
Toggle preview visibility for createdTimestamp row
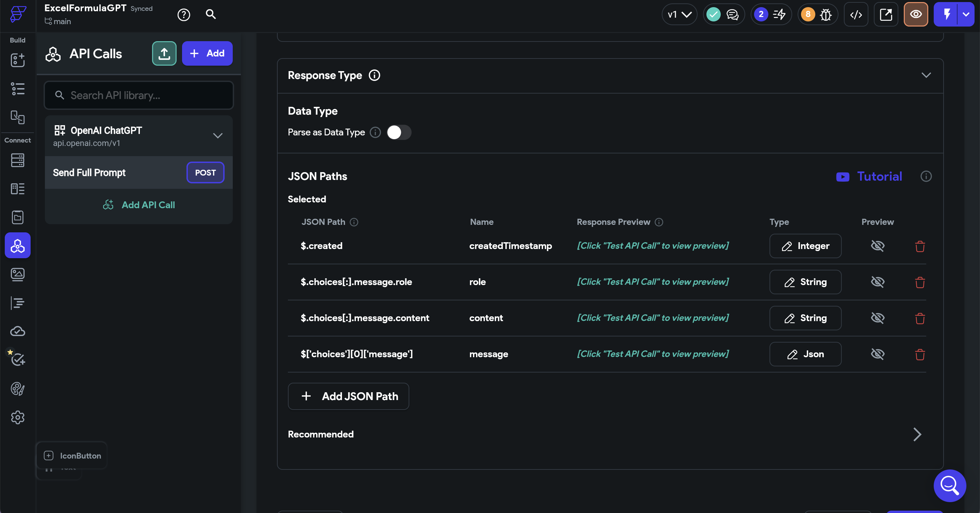click(x=878, y=246)
